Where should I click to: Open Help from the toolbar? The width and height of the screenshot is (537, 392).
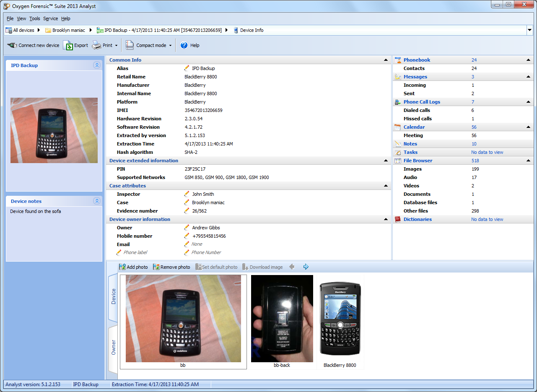tap(184, 45)
